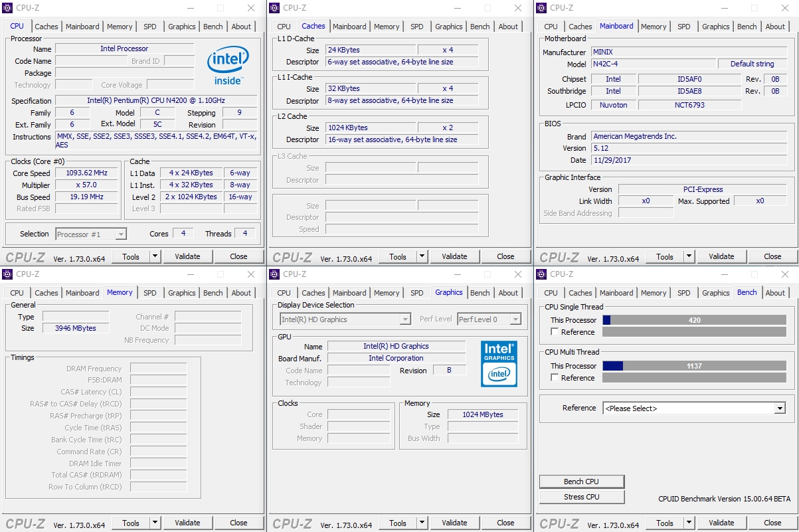The image size is (799, 532).
Task: Open the Tools dropdown arrow in the Graphics window
Action: (x=422, y=523)
